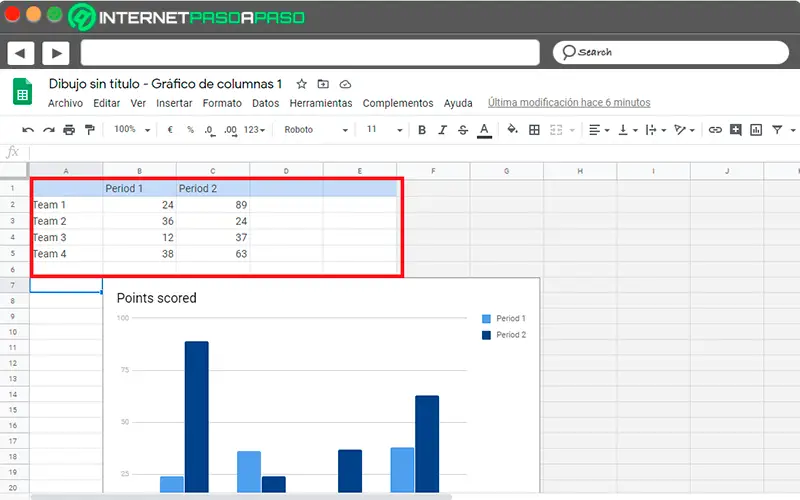Click Última modificación hace 6 minutos link
This screenshot has height=500, width=800.
(x=569, y=103)
